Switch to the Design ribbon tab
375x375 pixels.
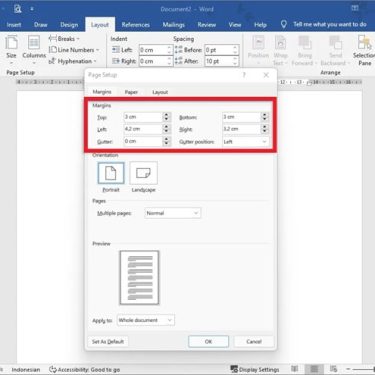(x=69, y=25)
